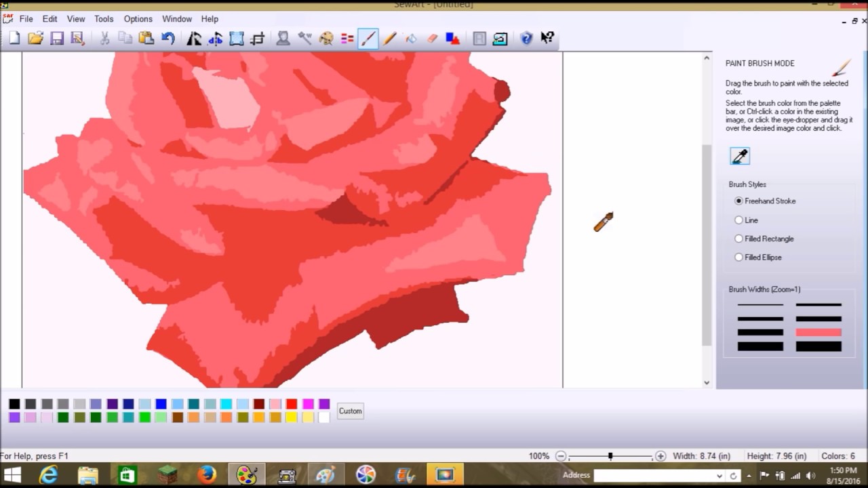Pick the magenta palette swatch
The height and width of the screenshot is (488, 868).
tap(308, 404)
